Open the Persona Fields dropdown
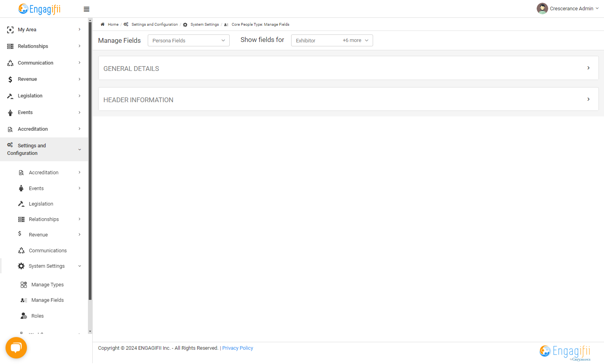604x364 pixels. (x=189, y=40)
